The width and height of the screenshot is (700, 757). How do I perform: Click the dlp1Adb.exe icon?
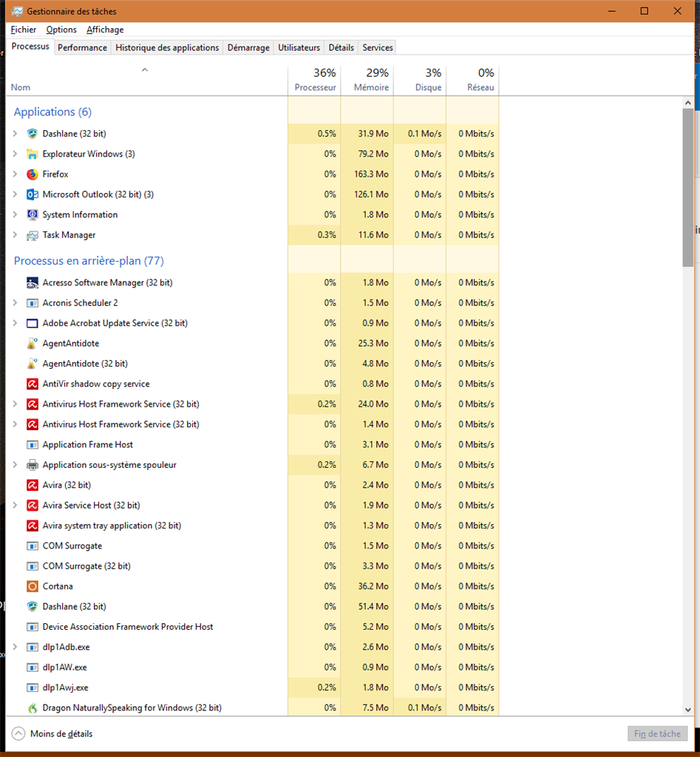pos(33,648)
